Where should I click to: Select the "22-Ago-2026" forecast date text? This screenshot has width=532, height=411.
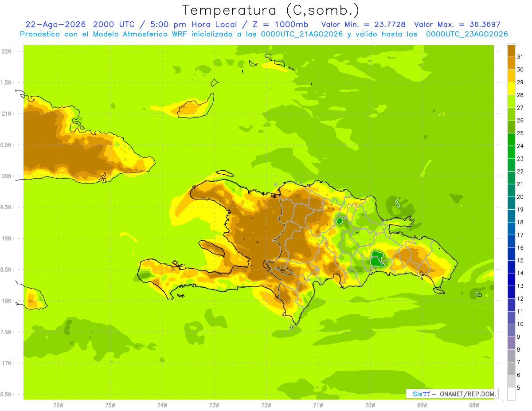(x=55, y=24)
